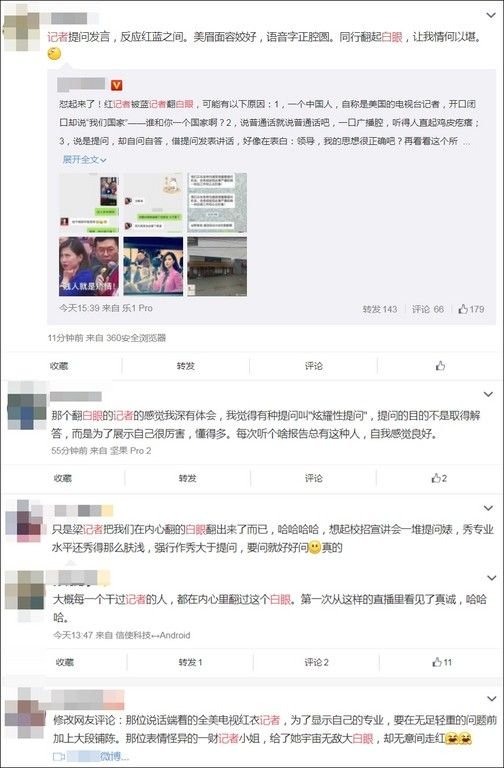Like the first post with thumbs-up icon

point(440,366)
